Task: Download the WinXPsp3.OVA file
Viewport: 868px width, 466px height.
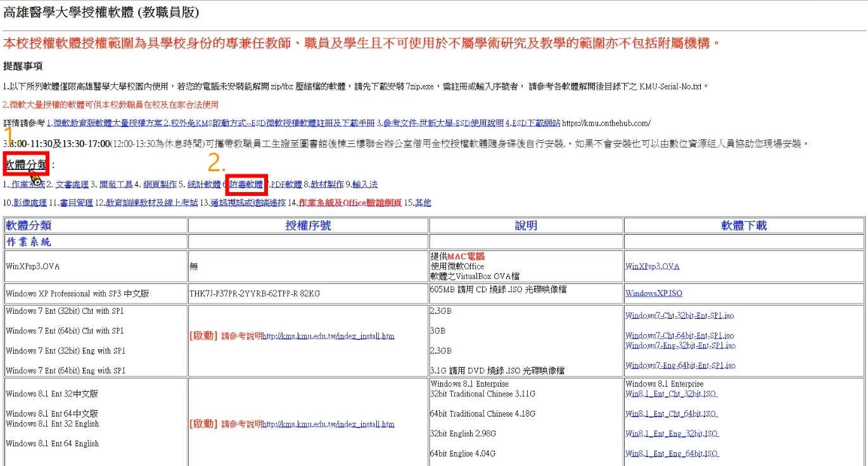Action: 652,266
